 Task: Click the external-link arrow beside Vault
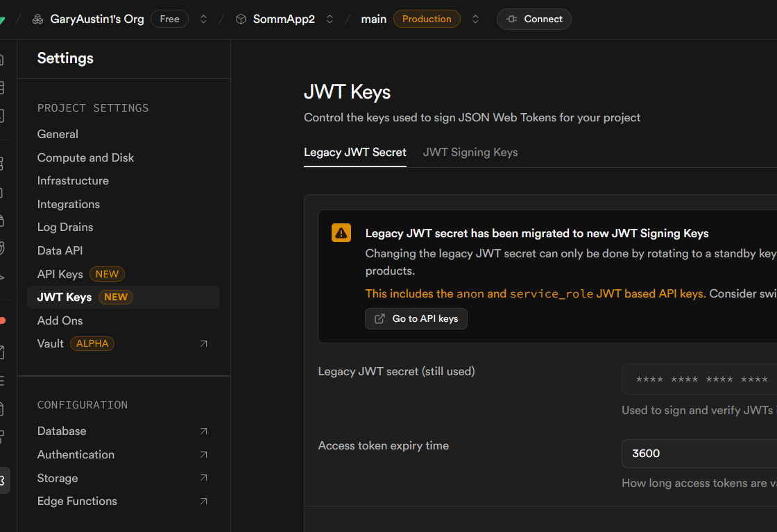pyautogui.click(x=203, y=344)
